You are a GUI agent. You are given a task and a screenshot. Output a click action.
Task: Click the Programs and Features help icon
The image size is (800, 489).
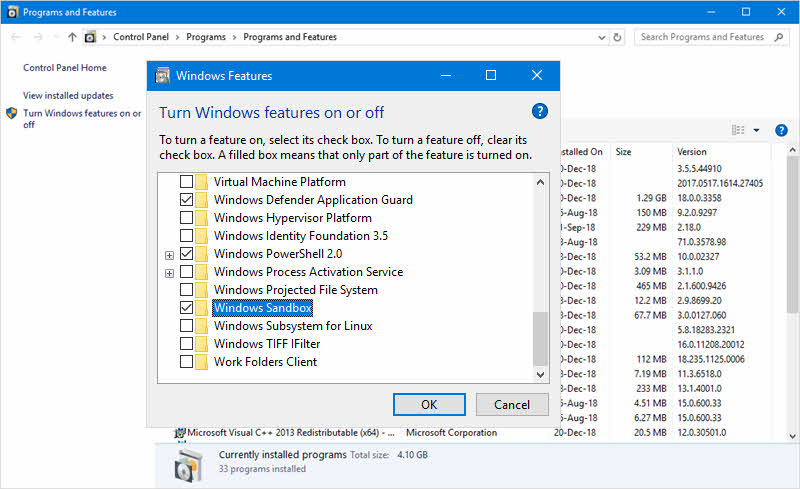[x=781, y=130]
